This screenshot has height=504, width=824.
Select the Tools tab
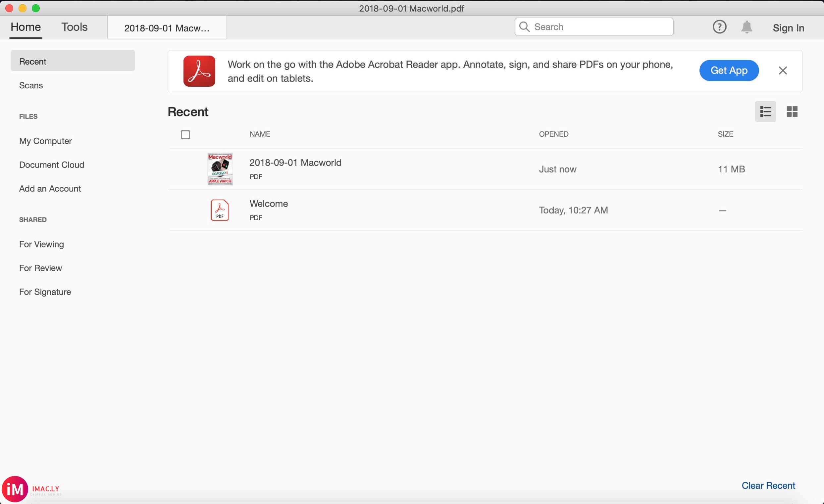point(74,27)
